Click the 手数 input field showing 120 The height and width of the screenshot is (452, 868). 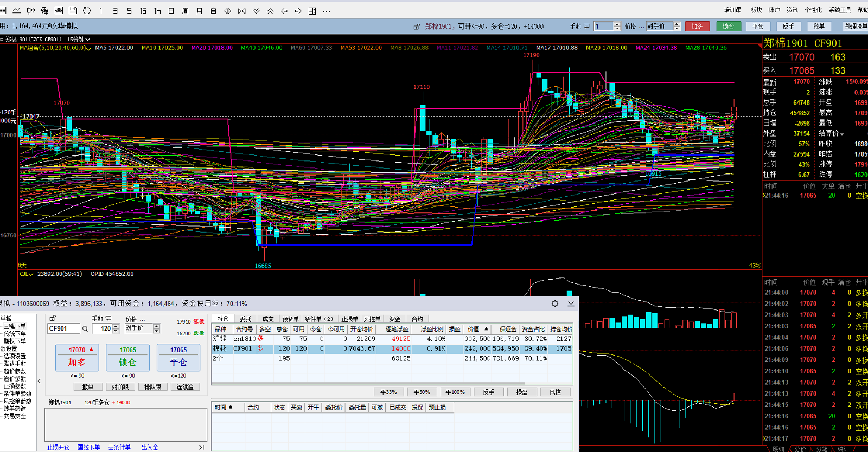103,328
